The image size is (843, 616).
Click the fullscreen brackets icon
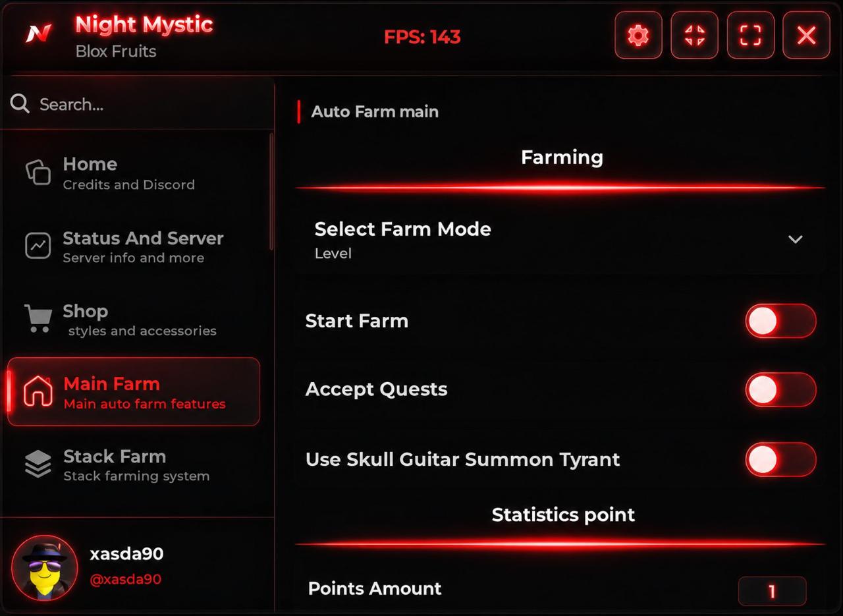click(750, 35)
